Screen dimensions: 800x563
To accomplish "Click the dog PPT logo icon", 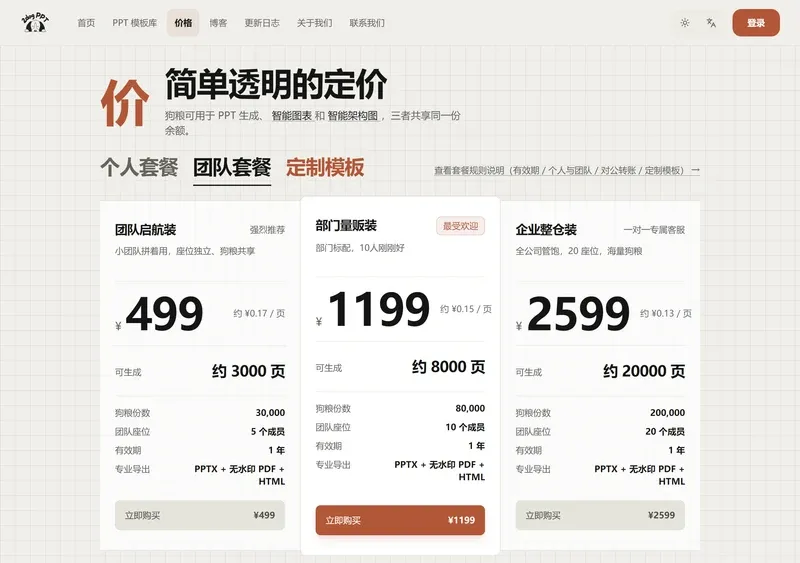I will tap(35, 22).
